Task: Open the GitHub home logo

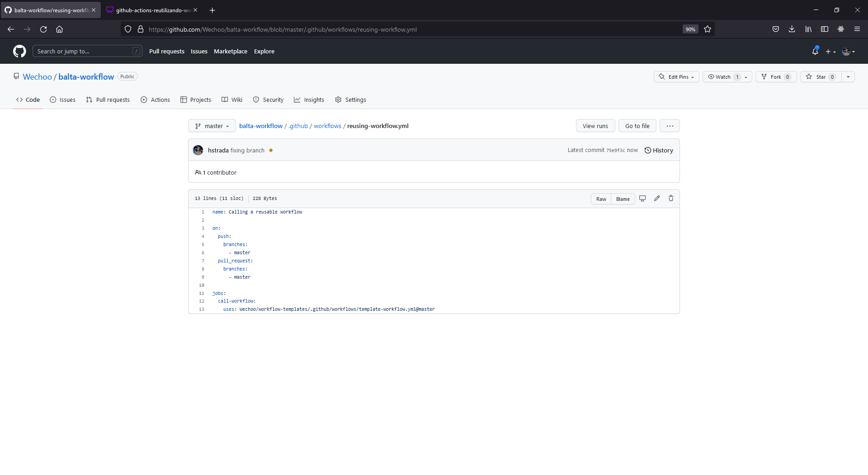Action: click(x=19, y=51)
